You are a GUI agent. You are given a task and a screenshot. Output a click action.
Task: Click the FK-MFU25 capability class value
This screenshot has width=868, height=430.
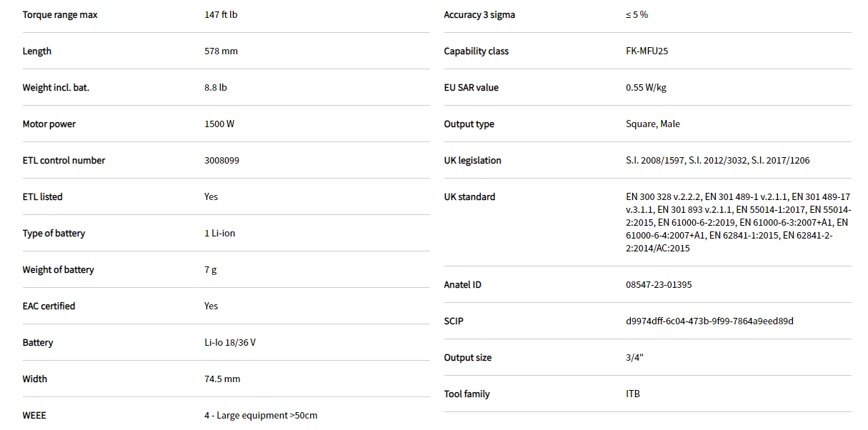click(647, 51)
